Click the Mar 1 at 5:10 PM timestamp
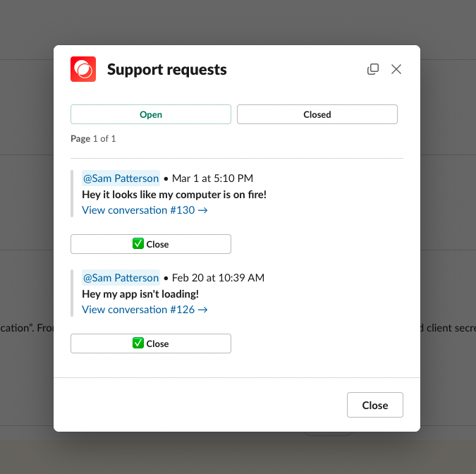476x474 pixels. click(212, 178)
